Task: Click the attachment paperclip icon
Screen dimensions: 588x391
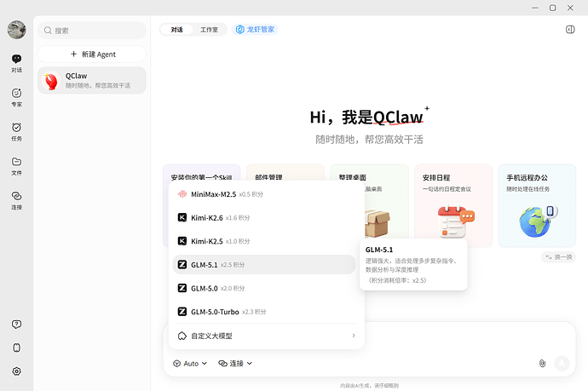Action: tap(542, 363)
